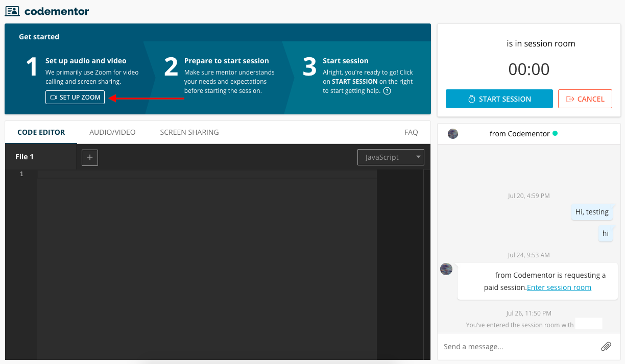Click the Codementor logo
This screenshot has width=625, height=364.
[x=46, y=11]
